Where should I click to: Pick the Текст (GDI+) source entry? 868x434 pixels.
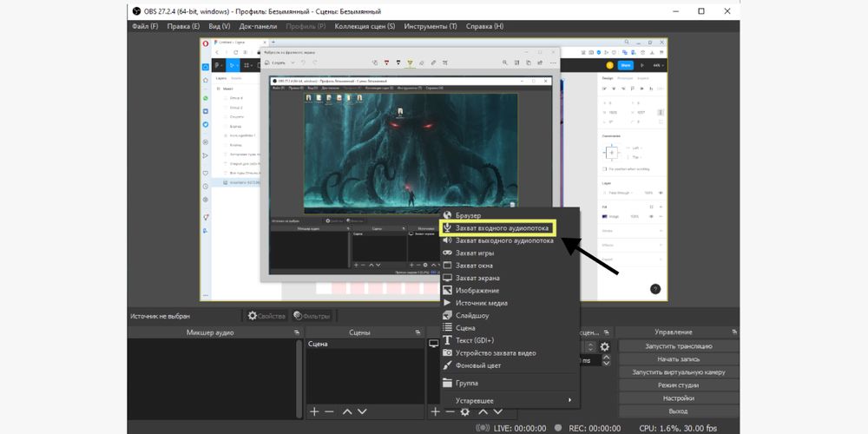(474, 340)
